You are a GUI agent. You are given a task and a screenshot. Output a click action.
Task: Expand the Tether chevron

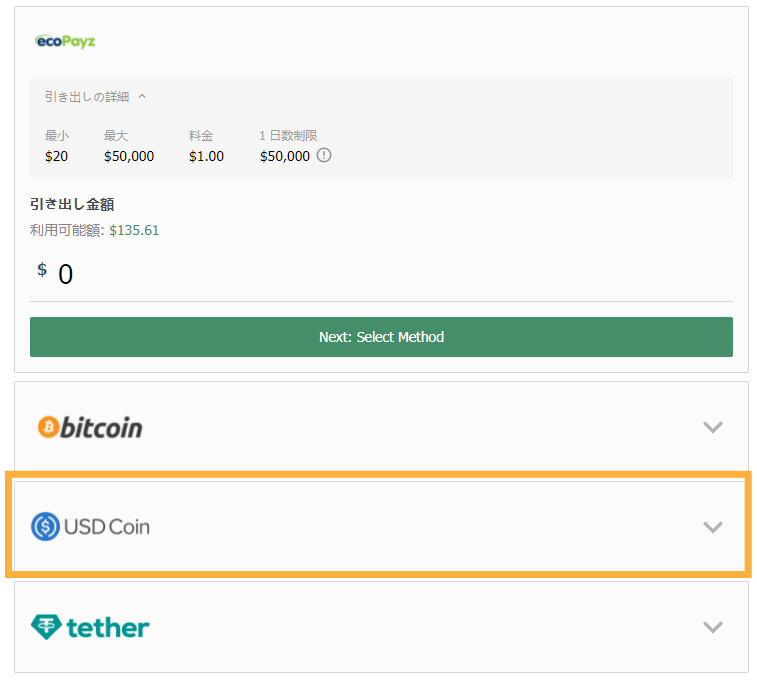(713, 627)
